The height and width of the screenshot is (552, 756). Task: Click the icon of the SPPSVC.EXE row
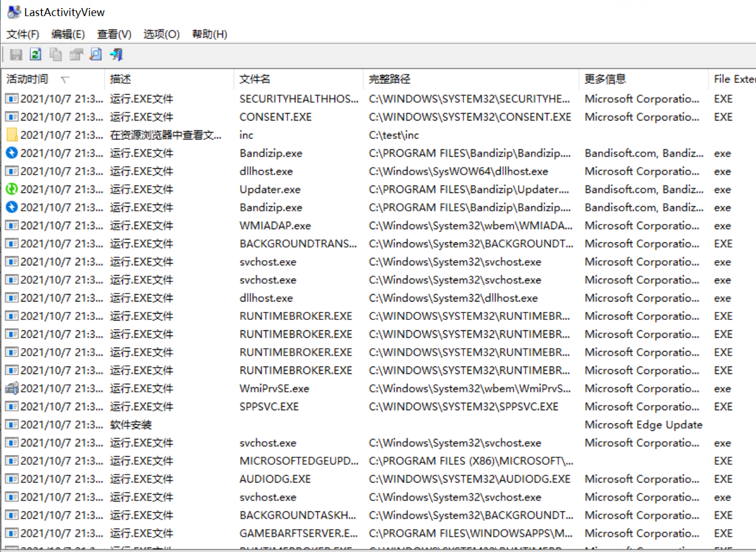coord(11,406)
